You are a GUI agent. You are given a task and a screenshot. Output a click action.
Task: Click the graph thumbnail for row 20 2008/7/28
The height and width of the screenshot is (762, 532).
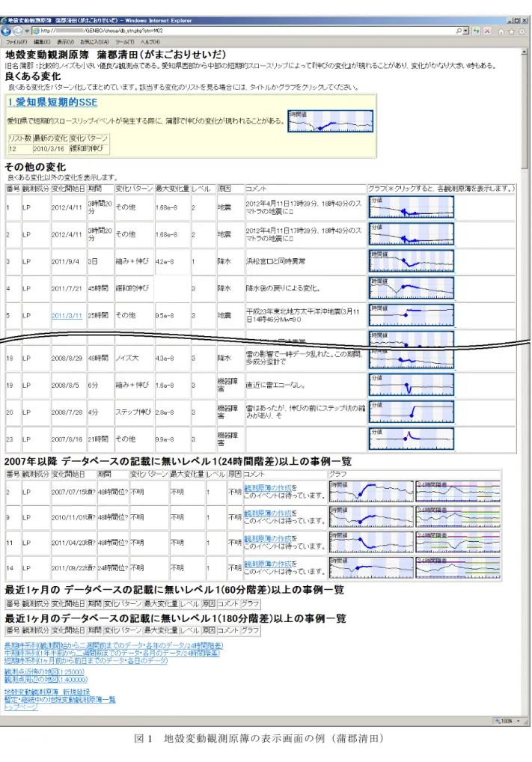411,412
